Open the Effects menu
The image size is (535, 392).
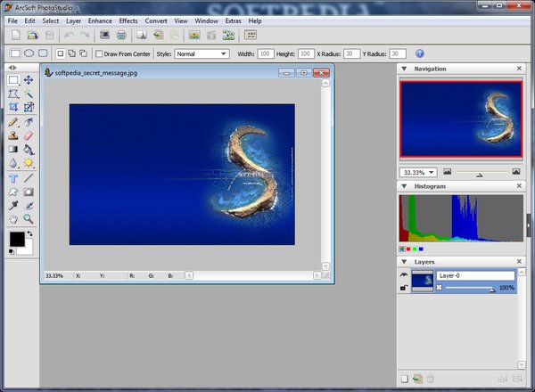click(x=128, y=20)
